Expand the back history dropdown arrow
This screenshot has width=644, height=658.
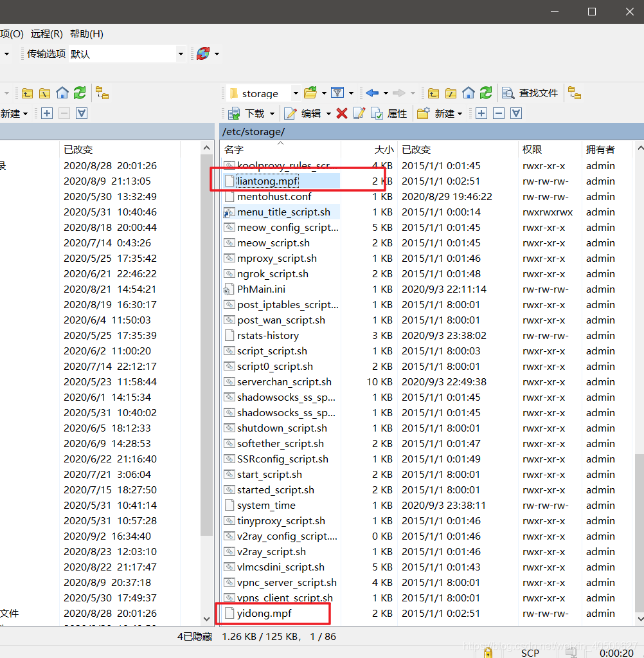pos(386,93)
